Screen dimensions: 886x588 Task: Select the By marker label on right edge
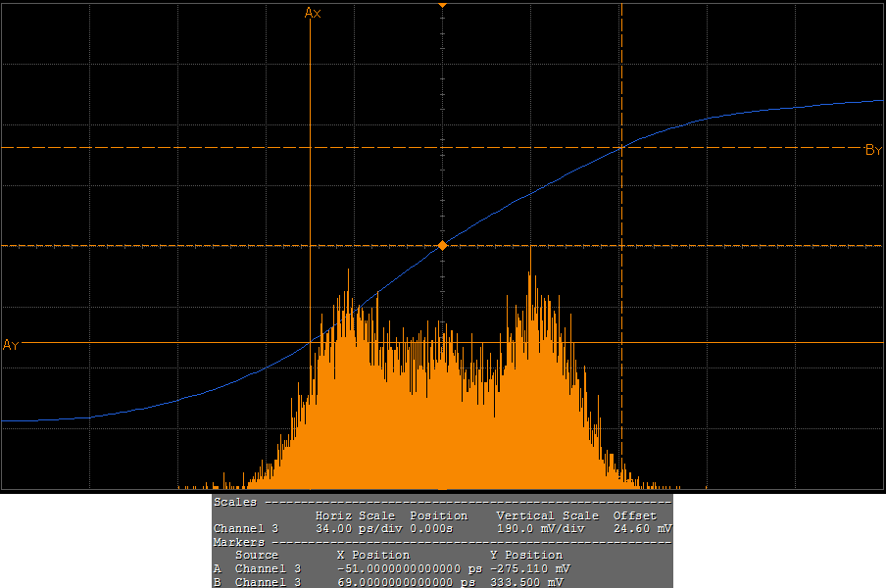tap(873, 150)
